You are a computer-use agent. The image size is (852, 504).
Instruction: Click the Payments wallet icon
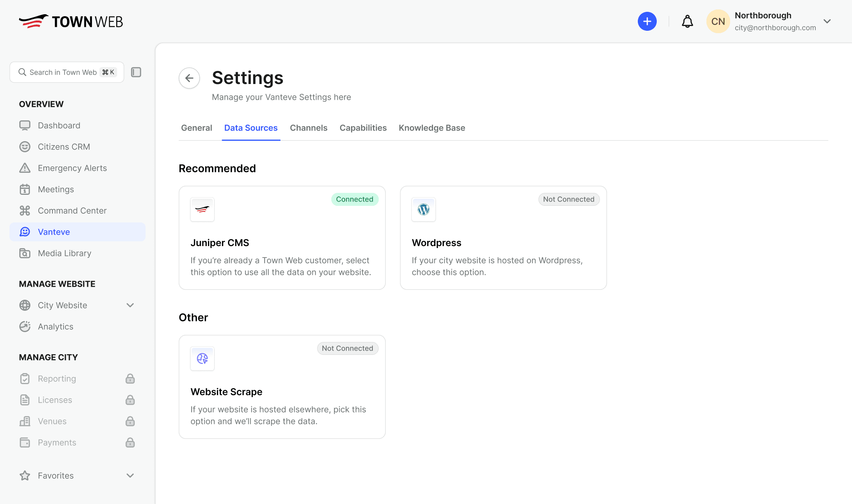pyautogui.click(x=25, y=442)
